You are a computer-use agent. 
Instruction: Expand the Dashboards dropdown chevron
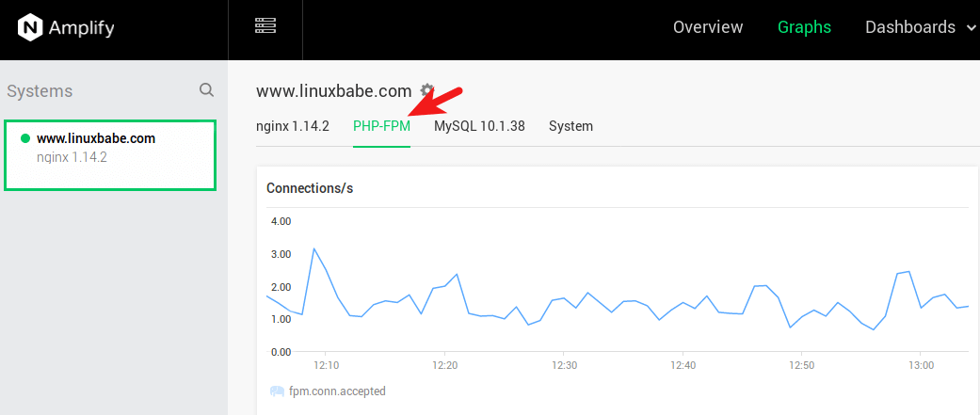[x=971, y=28]
